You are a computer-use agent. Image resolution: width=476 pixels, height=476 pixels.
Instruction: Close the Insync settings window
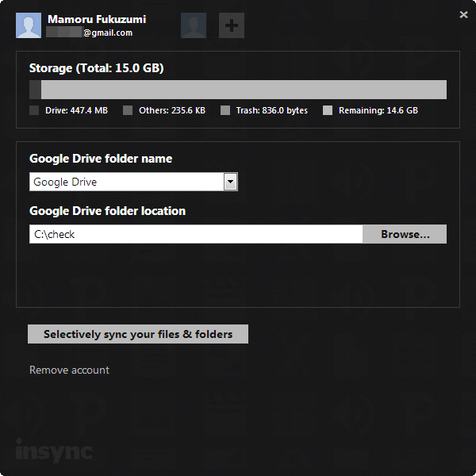pyautogui.click(x=463, y=14)
